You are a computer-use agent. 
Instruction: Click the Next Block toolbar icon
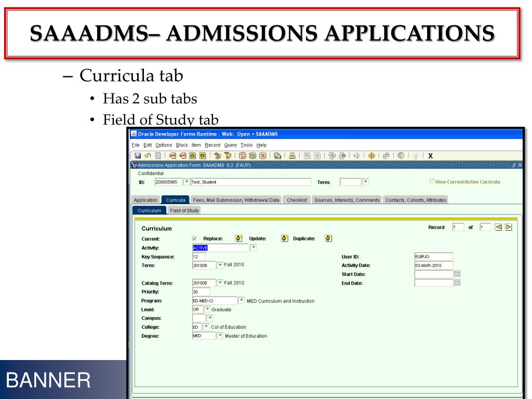tap(228, 156)
